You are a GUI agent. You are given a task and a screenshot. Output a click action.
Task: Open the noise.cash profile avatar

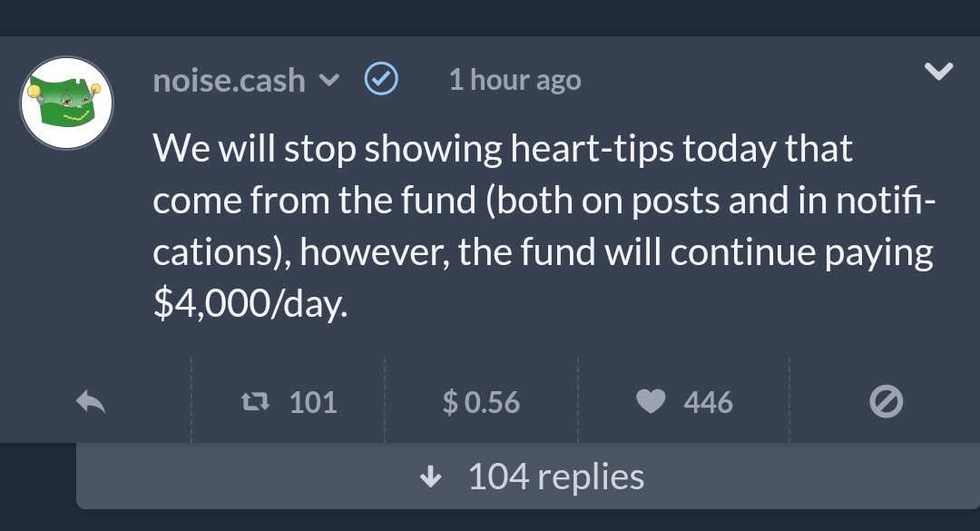67,103
